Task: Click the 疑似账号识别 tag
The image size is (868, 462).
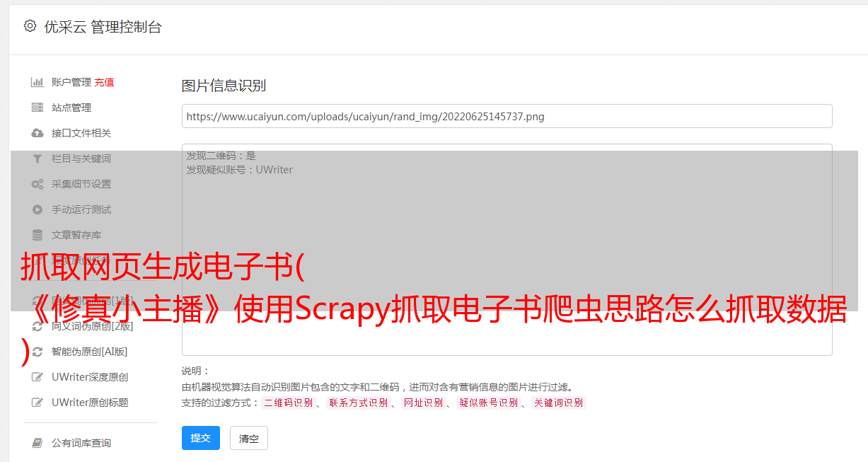Action: (488, 403)
